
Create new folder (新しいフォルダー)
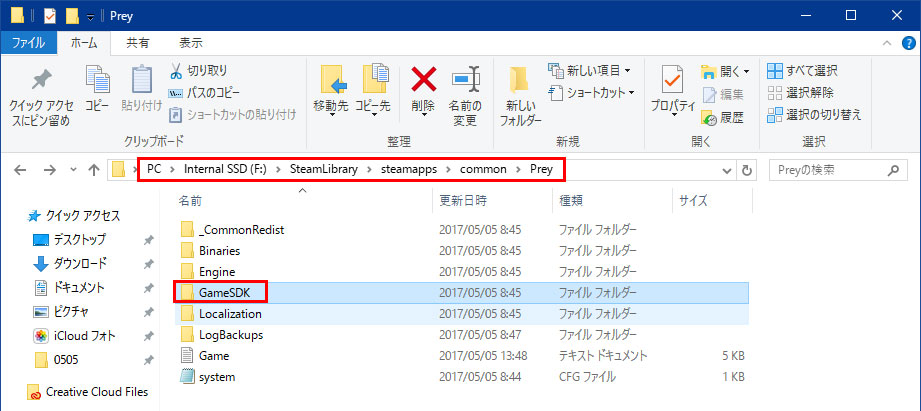click(520, 96)
